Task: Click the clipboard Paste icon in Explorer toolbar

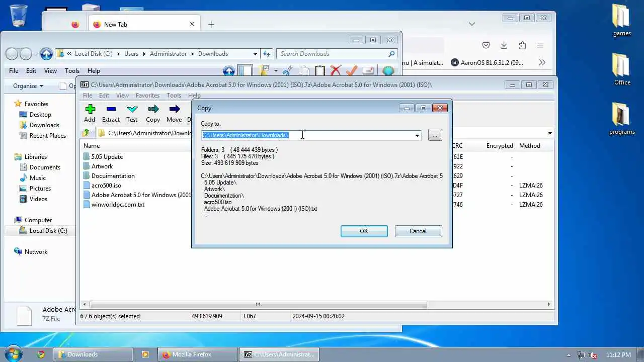Action: coord(319,71)
